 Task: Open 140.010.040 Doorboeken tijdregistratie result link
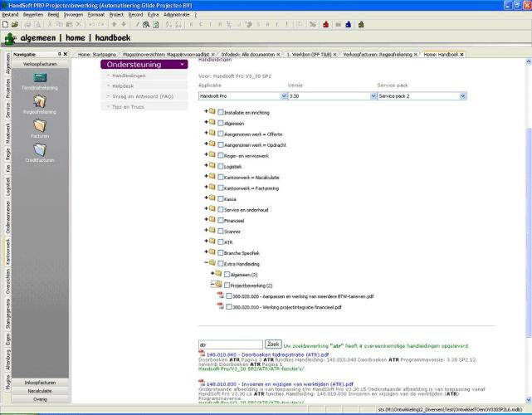coord(268,354)
